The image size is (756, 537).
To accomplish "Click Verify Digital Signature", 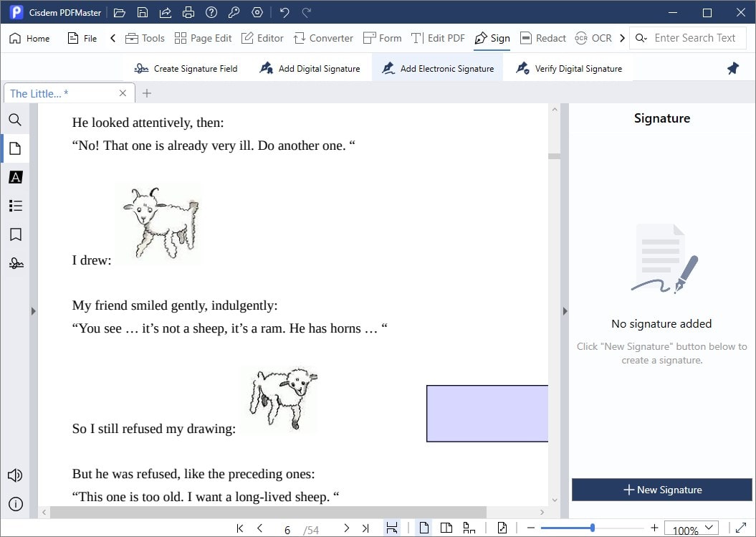I will point(569,69).
